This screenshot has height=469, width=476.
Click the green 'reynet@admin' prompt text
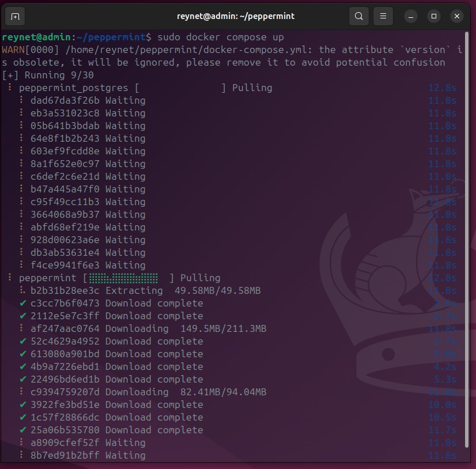36,37
